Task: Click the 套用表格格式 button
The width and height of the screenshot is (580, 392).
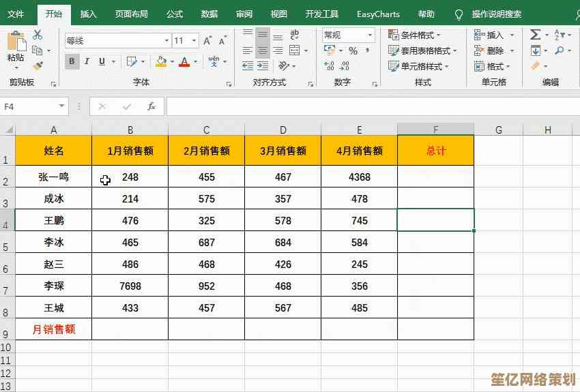Action: point(420,50)
